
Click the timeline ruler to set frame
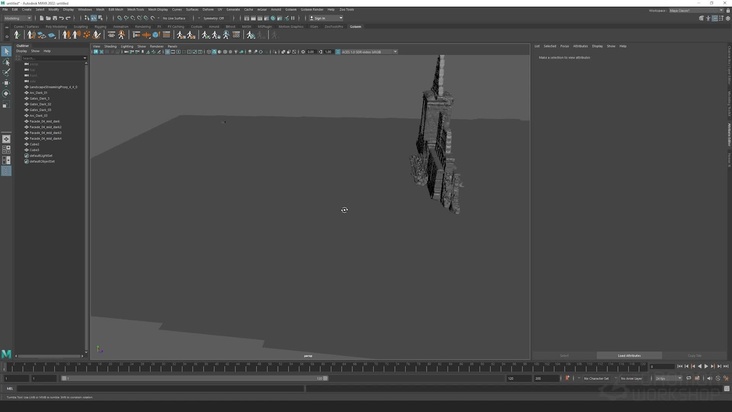pos(325,368)
